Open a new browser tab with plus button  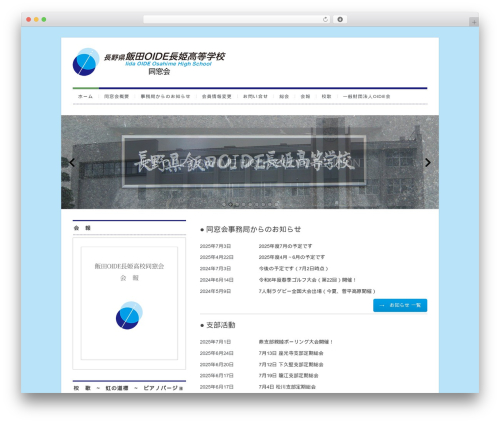[474, 22]
